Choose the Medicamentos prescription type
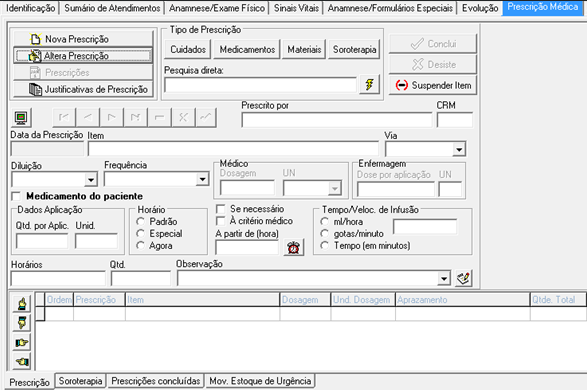The height and width of the screenshot is (390, 587). 247,49
